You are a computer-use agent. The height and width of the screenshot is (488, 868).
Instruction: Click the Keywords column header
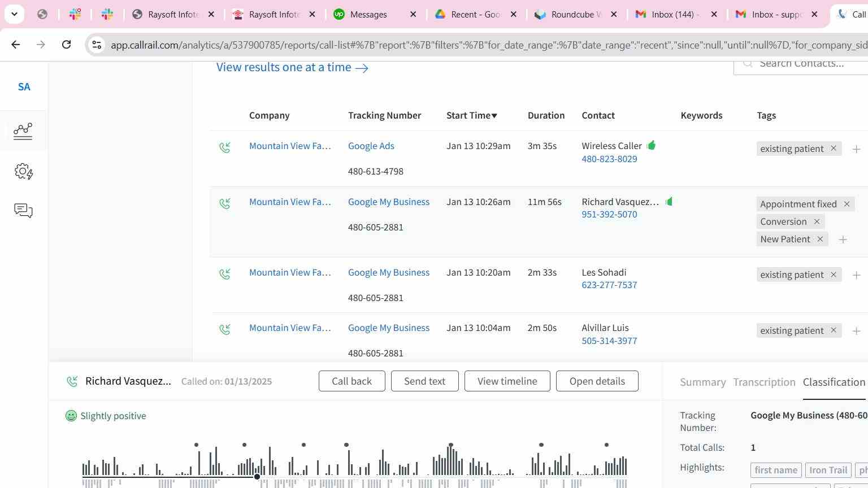[x=701, y=115]
